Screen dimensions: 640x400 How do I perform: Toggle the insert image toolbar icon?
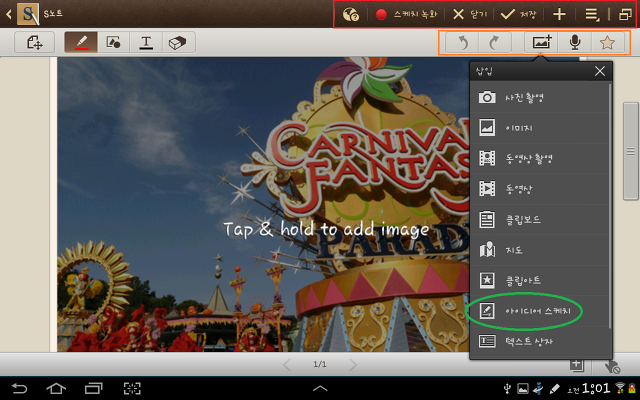[x=541, y=42]
